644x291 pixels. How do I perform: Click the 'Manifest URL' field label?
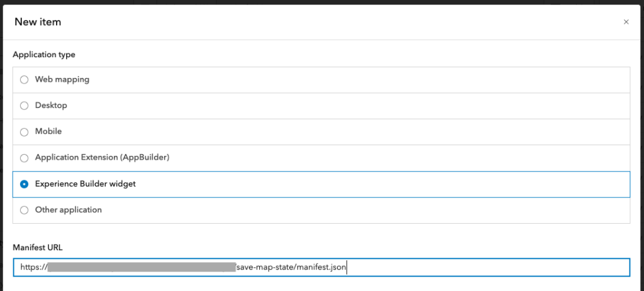click(37, 248)
